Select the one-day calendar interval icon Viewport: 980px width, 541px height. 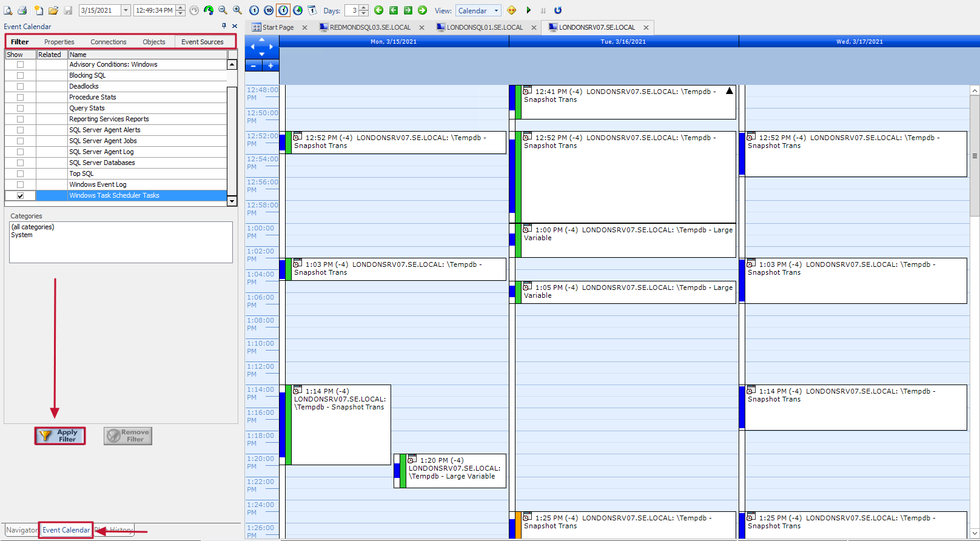click(312, 10)
